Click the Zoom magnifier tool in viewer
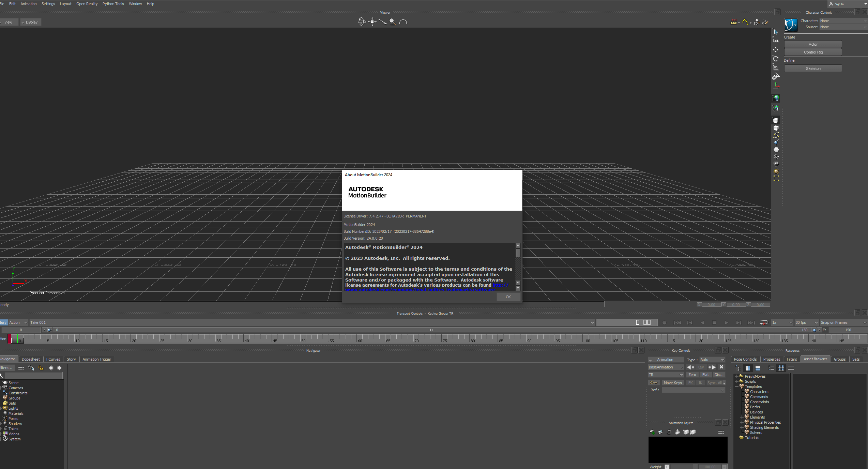The image size is (868, 469). point(393,22)
